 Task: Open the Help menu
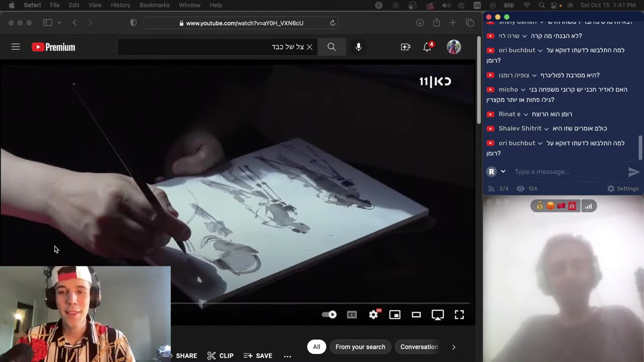point(216,5)
